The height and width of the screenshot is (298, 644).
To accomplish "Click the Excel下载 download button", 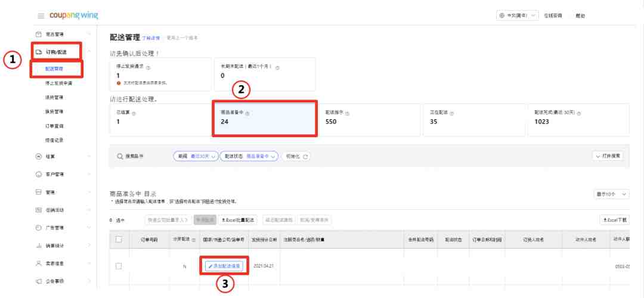I will (614, 221).
